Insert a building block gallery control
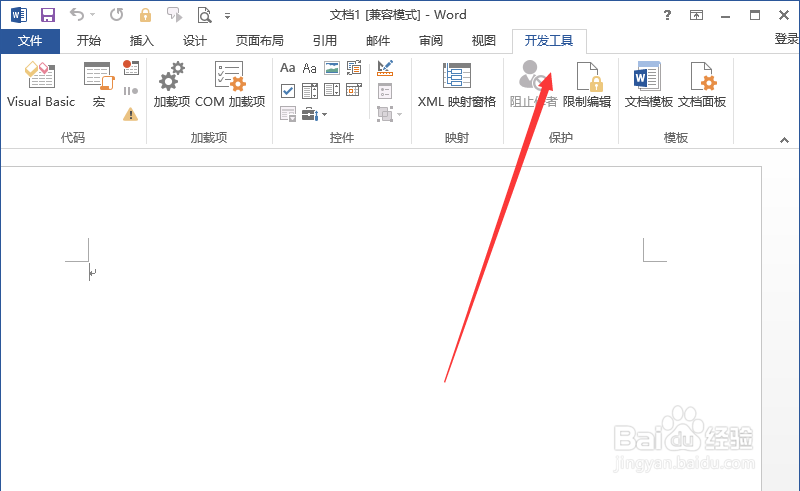 (354, 67)
